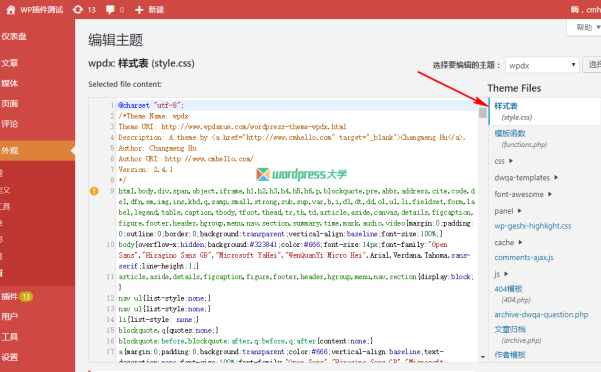Click WP插件测试 site name link
This screenshot has height=372, width=601.
(x=41, y=10)
